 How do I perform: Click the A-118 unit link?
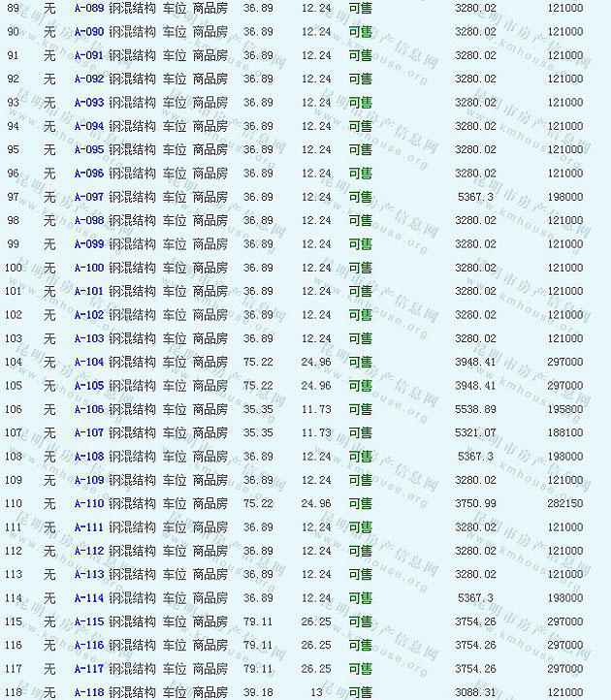coord(88,692)
